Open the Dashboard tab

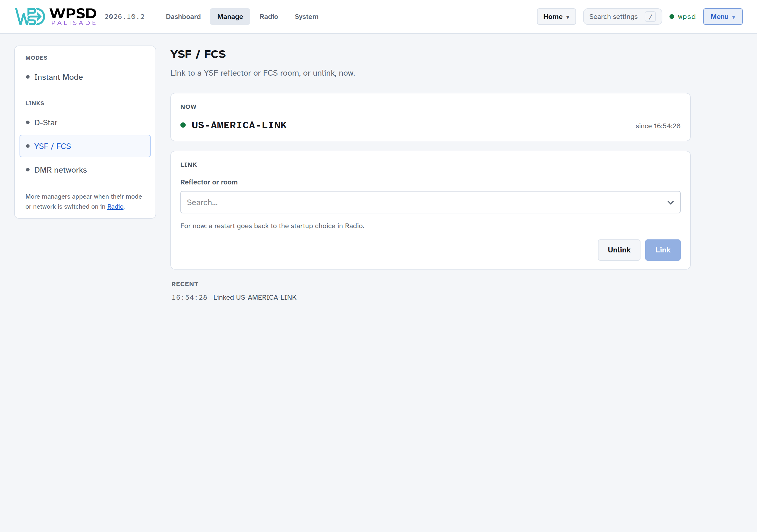183,17
